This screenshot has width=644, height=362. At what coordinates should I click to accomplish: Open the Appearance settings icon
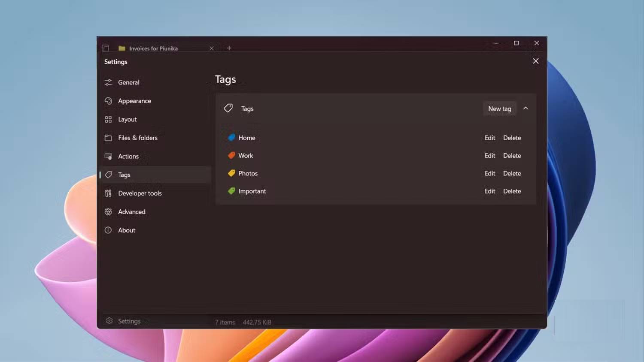point(109,101)
